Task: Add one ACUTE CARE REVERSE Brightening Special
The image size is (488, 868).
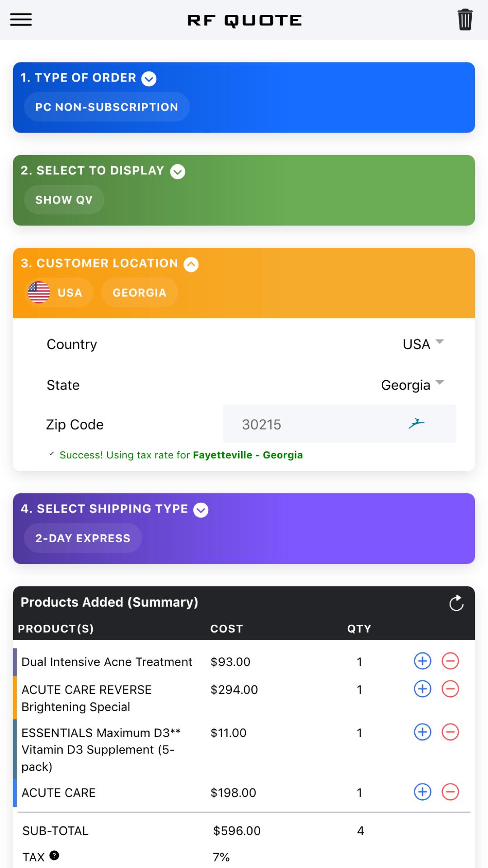Action: click(422, 689)
